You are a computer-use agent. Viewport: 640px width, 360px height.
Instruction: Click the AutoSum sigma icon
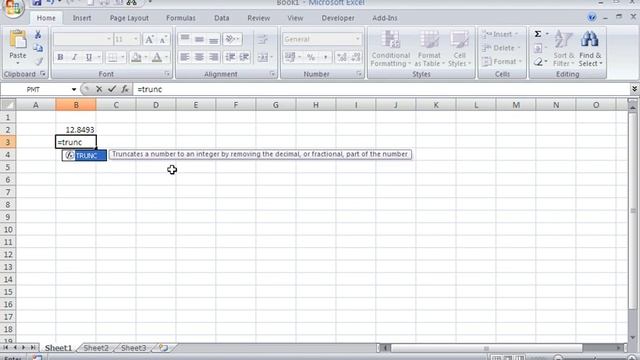coord(538,34)
